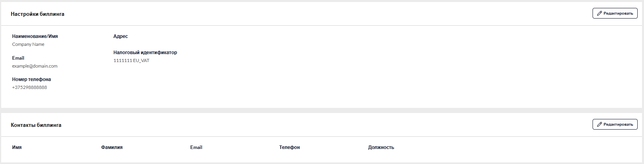Edit billing contacts via Редактировать button
The height and width of the screenshot is (164, 644).
pyautogui.click(x=615, y=124)
